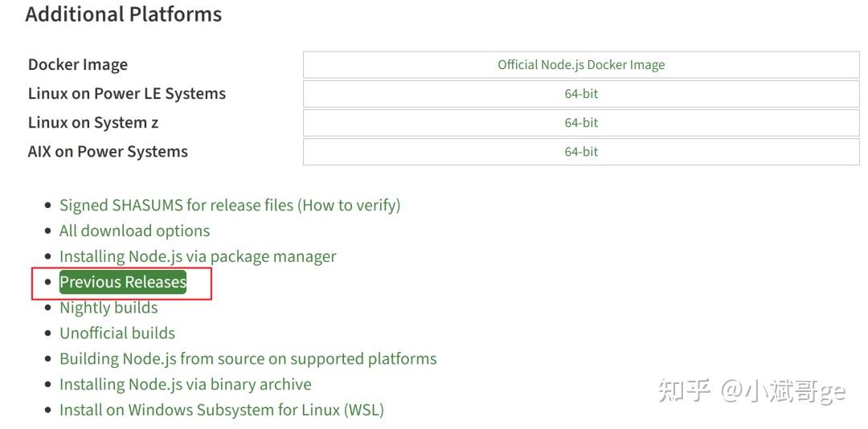Download 64-bit for AIX on Power Systems
The height and width of the screenshot is (429, 868).
tap(581, 152)
